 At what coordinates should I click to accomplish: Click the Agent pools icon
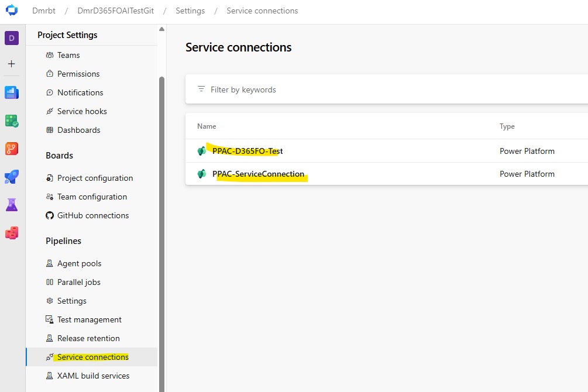[x=50, y=263]
